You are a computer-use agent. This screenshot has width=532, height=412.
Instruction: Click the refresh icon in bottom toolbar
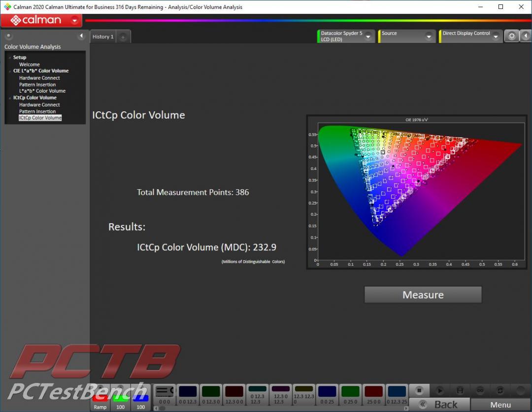500,390
